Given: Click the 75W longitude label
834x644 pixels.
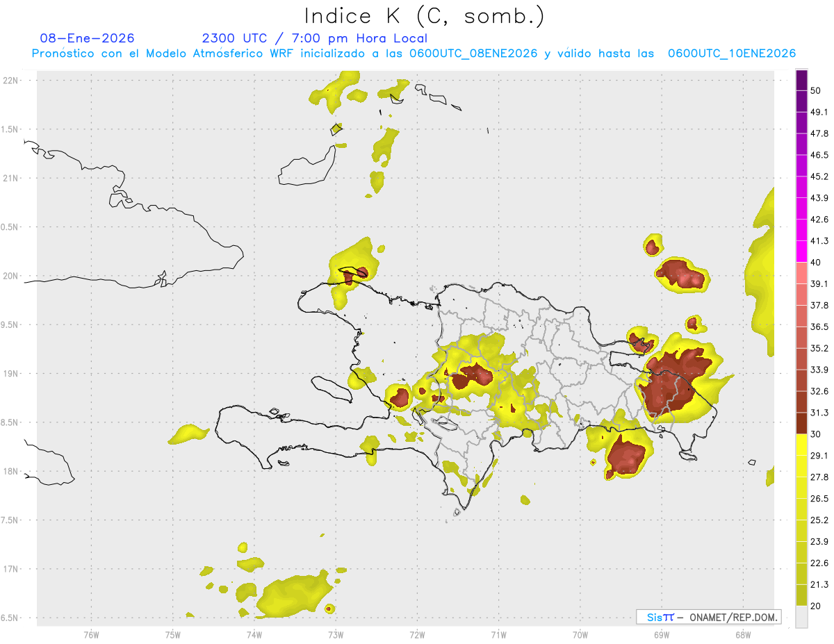Looking at the screenshot, I should (x=172, y=634).
